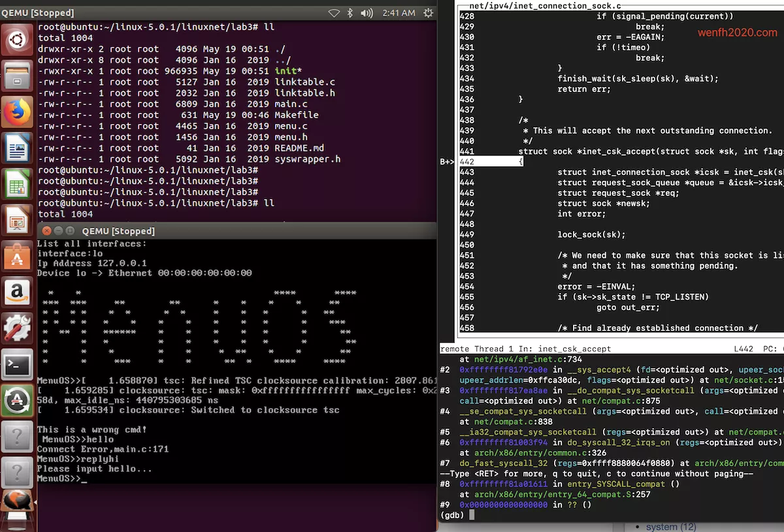The height and width of the screenshot is (532, 784).
Task: Open the sound volume indicator menu
Action: (x=367, y=13)
